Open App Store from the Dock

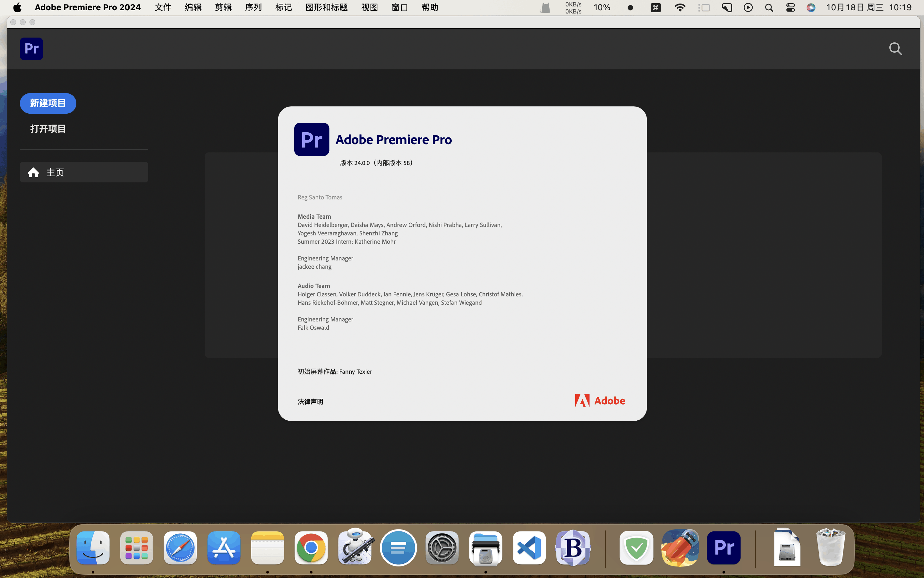[x=224, y=548]
